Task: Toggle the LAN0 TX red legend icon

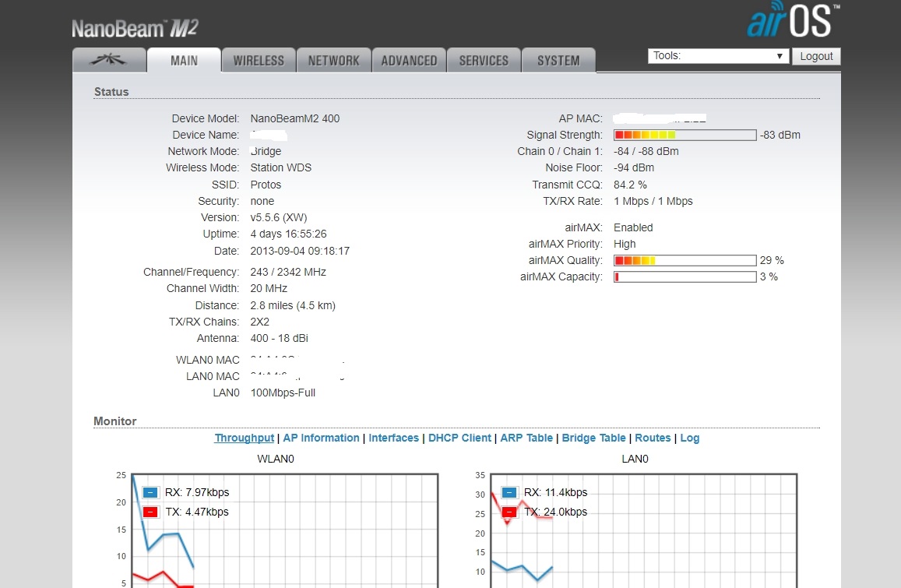Action: pos(509,512)
